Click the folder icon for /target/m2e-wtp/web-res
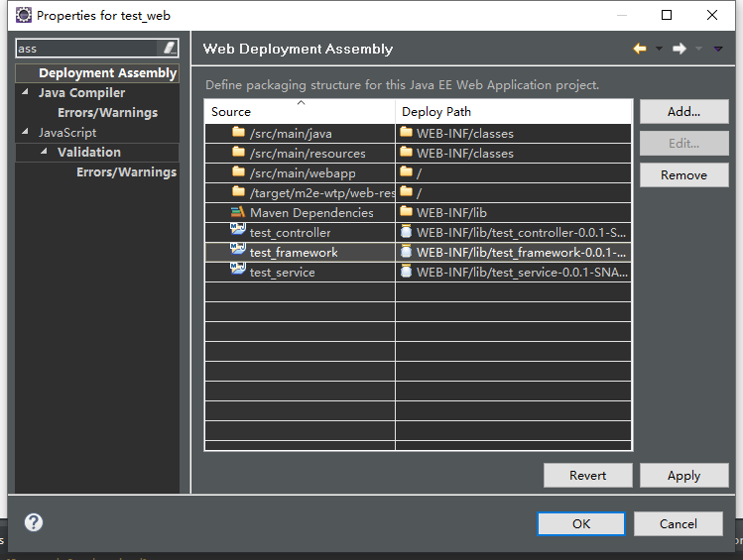 (238, 191)
